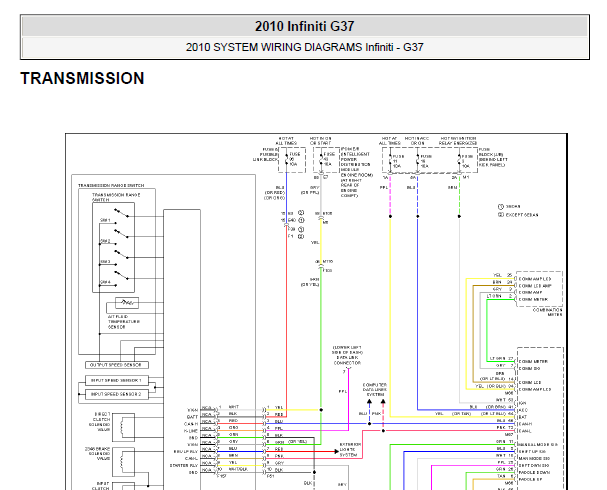The width and height of the screenshot is (607, 490).
Task: Click the SHIFT DOWN SW terminal label
Action: [x=534, y=466]
